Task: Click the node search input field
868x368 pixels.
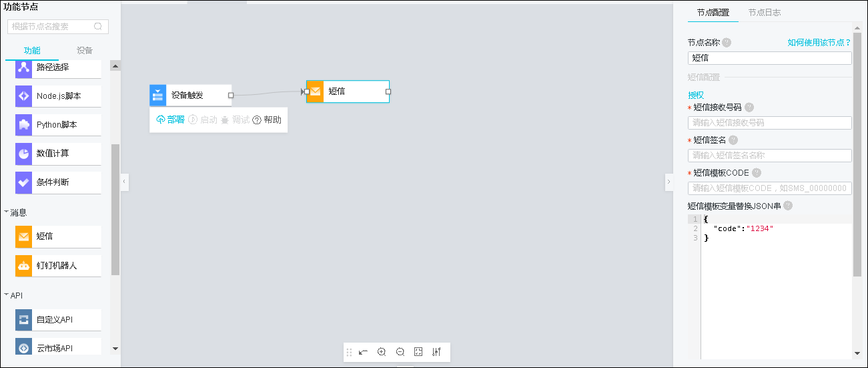Action: (58, 27)
